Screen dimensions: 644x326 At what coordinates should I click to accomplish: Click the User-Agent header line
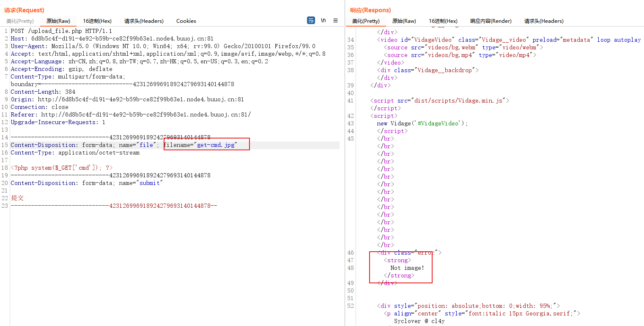(163, 46)
